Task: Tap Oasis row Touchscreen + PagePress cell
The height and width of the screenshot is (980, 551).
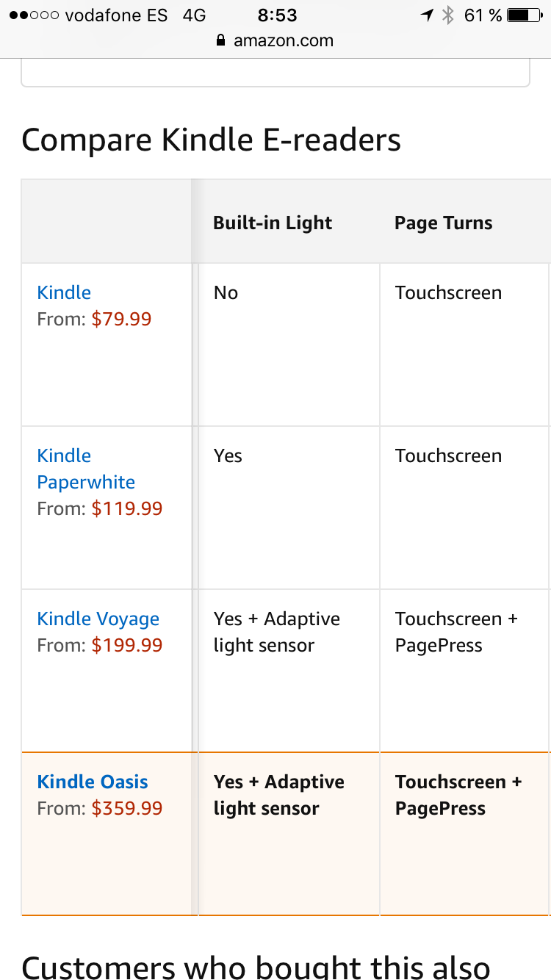Action: click(458, 795)
